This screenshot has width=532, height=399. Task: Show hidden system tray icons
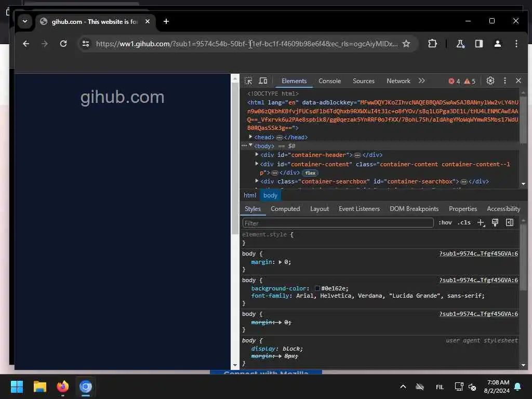[403, 387]
